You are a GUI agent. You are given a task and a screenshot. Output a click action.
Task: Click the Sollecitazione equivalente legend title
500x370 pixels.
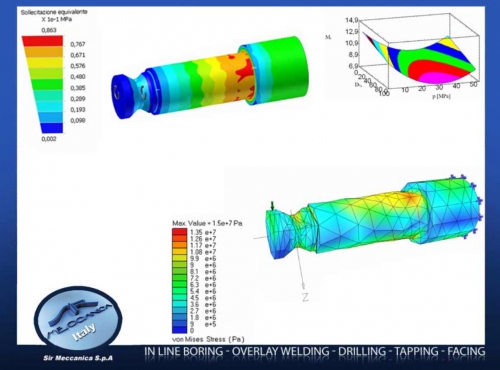tap(54, 15)
